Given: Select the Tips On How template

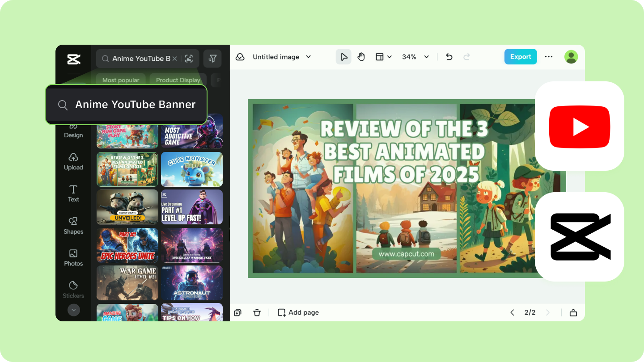Looking at the screenshot, I should pos(192,312).
